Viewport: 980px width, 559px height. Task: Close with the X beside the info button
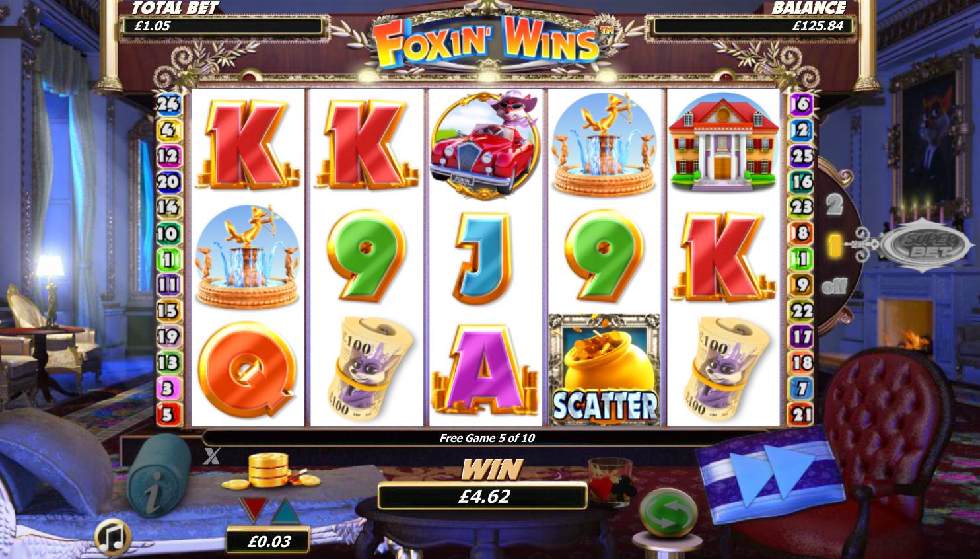(x=211, y=455)
